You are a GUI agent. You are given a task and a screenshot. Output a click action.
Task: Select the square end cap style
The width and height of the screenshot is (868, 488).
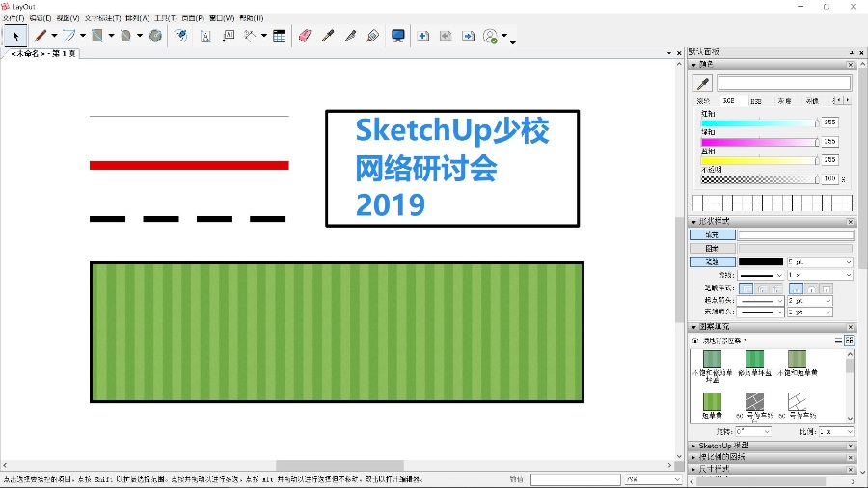coord(826,288)
